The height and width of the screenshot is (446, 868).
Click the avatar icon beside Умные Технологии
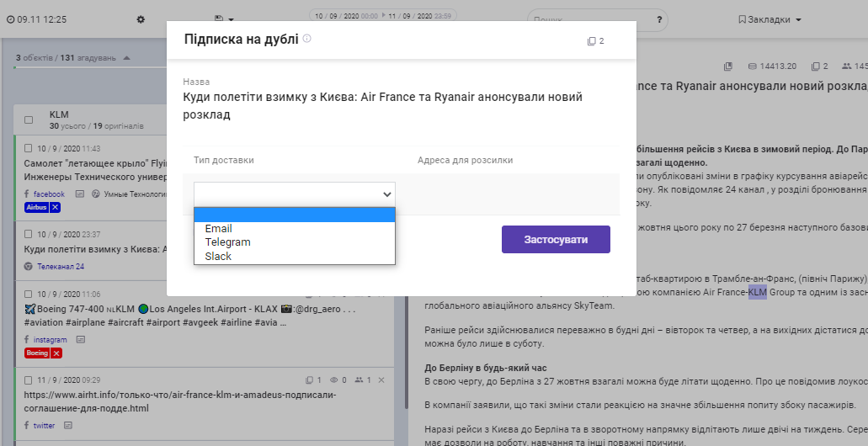pyautogui.click(x=95, y=194)
